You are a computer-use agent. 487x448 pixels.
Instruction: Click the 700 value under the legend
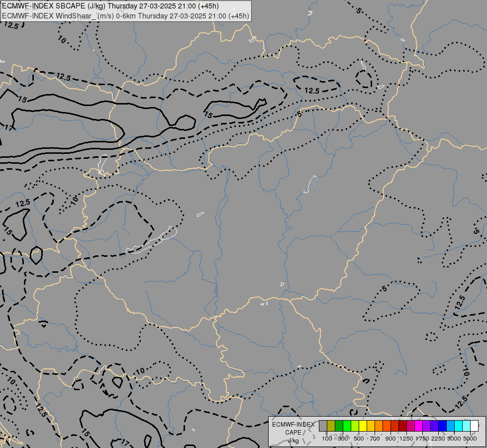(x=375, y=439)
